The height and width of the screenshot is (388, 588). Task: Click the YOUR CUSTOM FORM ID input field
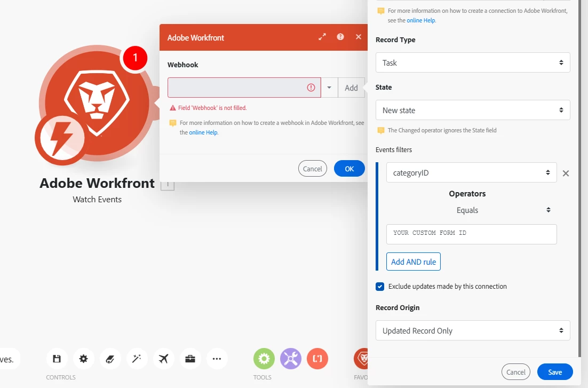tap(471, 234)
